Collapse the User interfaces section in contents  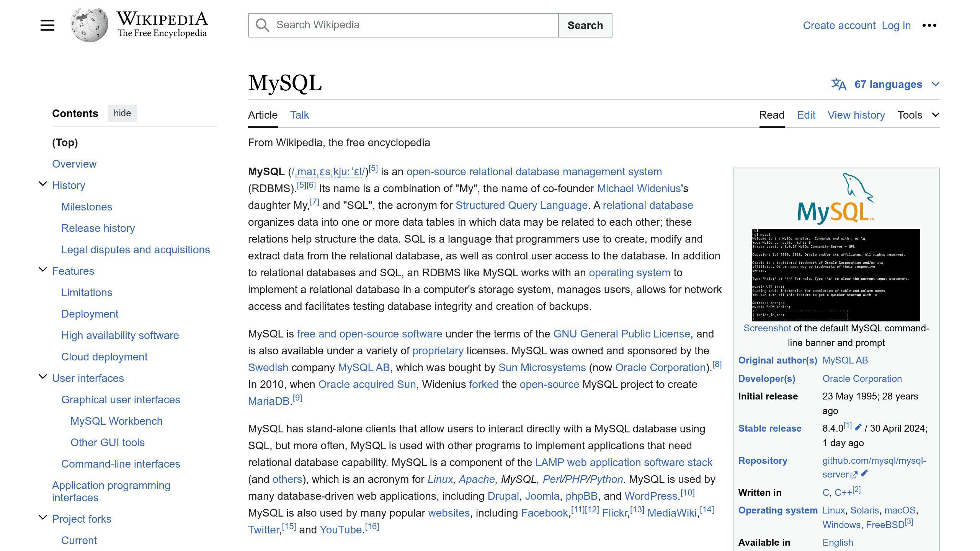(43, 377)
